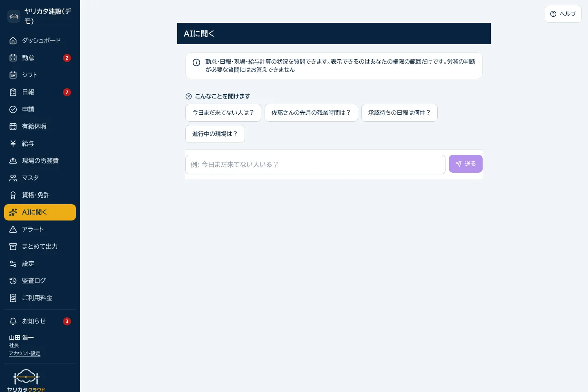The width and height of the screenshot is (588, 392).
Task: Select the 日報 sidebar entry label
Action: 28,92
